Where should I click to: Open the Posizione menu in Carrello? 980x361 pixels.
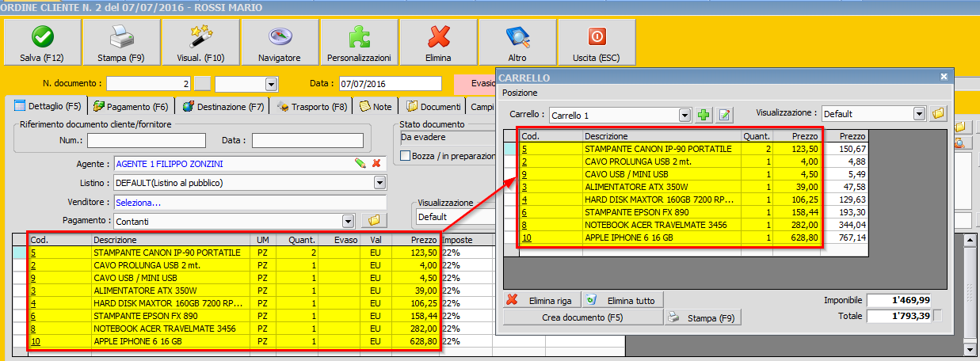520,93
